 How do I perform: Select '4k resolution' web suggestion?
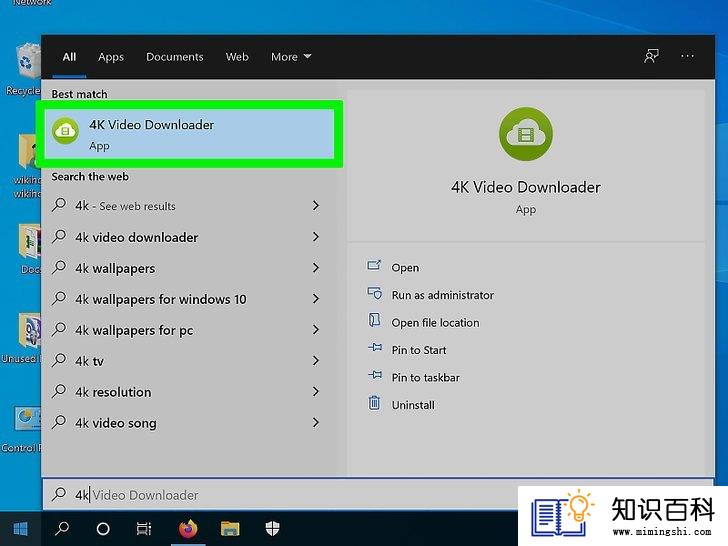point(188,392)
